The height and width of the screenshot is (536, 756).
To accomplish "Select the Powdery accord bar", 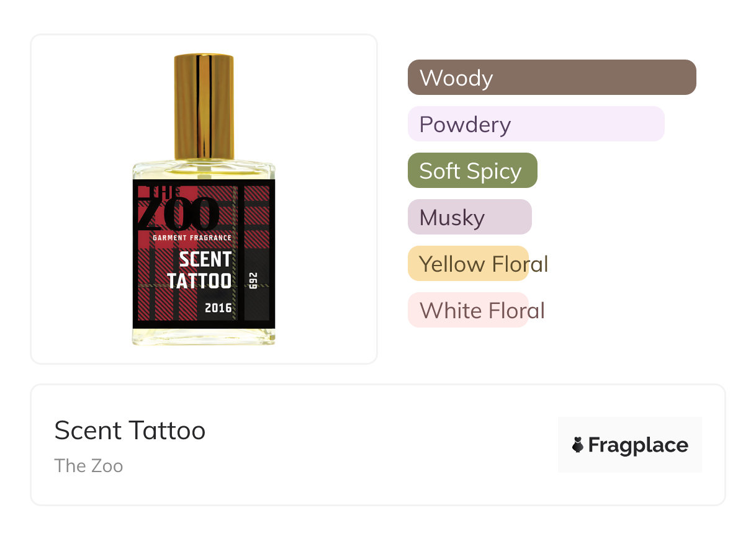I will [536, 124].
